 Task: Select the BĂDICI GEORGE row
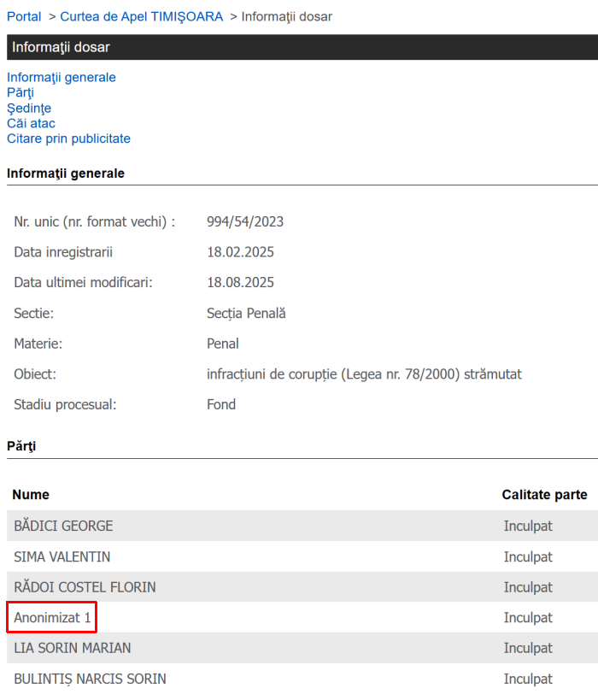coord(302,526)
